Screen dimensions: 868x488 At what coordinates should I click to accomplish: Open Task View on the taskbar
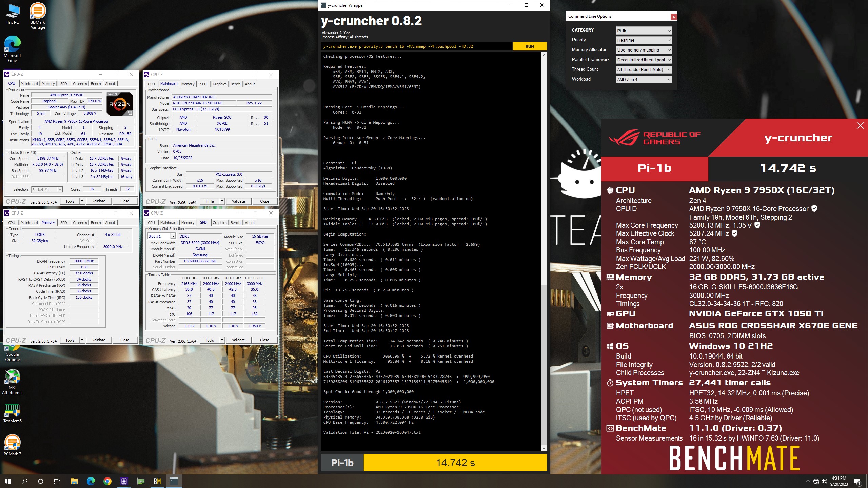click(x=57, y=481)
